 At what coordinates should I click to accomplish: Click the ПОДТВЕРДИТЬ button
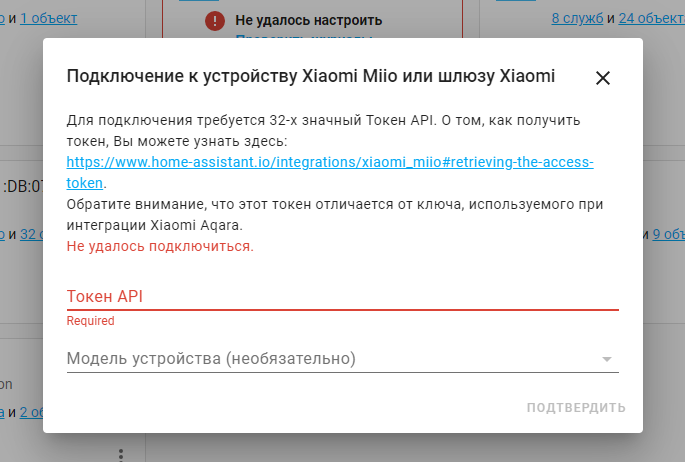[576, 407]
